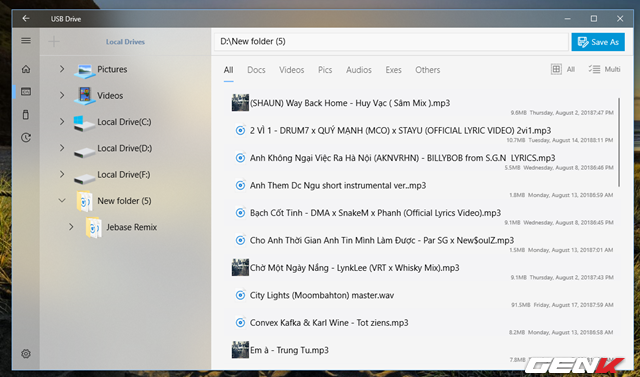
Task: Expand the Pictures tree node
Action: (62, 69)
